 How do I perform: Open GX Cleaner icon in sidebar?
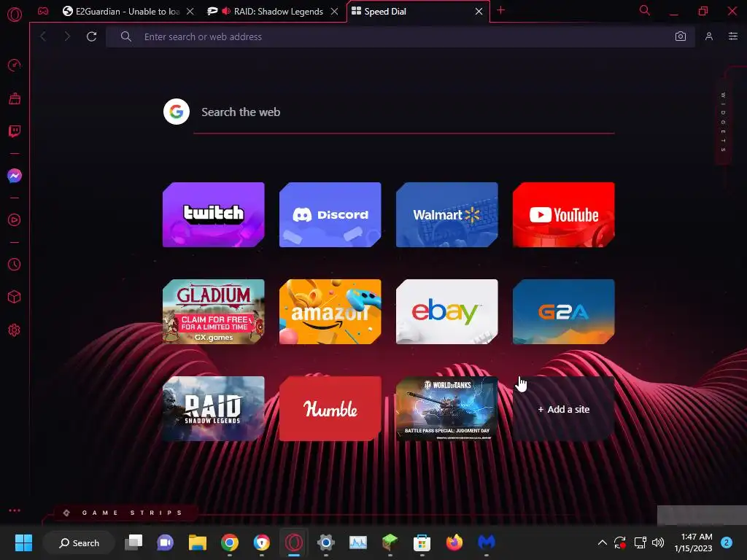15,98
